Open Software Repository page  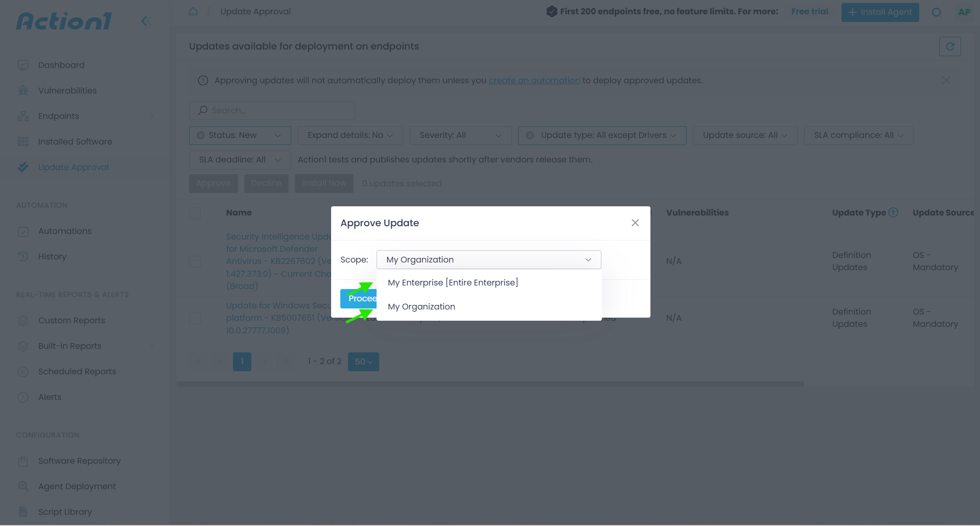pos(79,461)
